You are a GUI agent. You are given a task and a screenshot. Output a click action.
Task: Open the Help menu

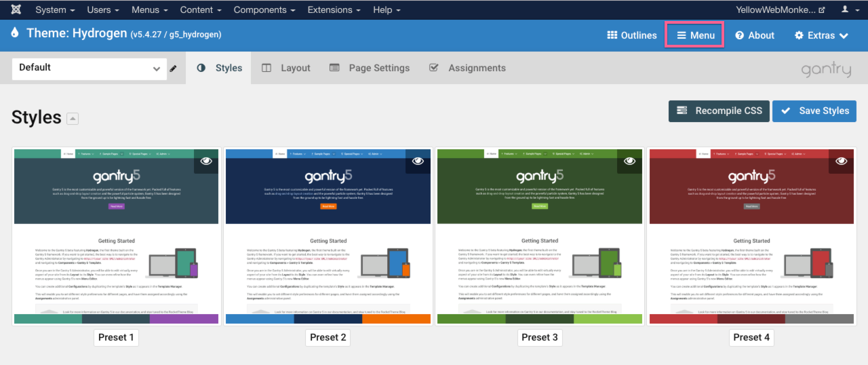pyautogui.click(x=387, y=9)
